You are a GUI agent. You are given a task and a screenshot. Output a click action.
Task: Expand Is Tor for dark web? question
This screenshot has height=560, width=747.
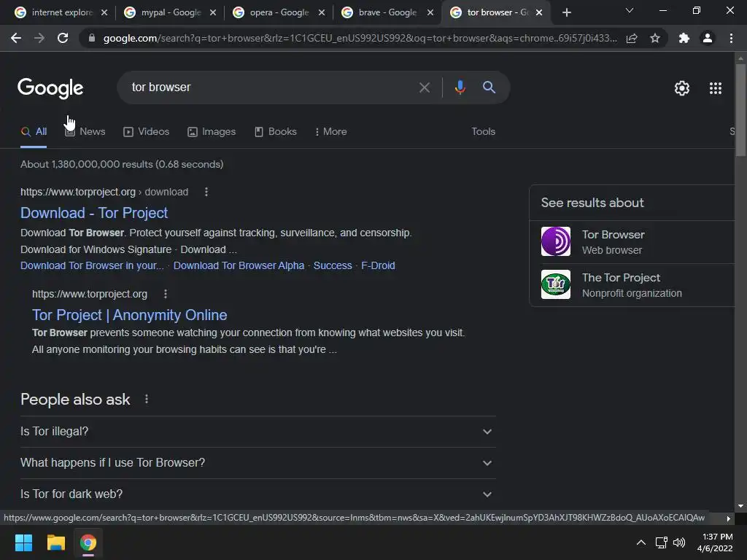(x=258, y=494)
